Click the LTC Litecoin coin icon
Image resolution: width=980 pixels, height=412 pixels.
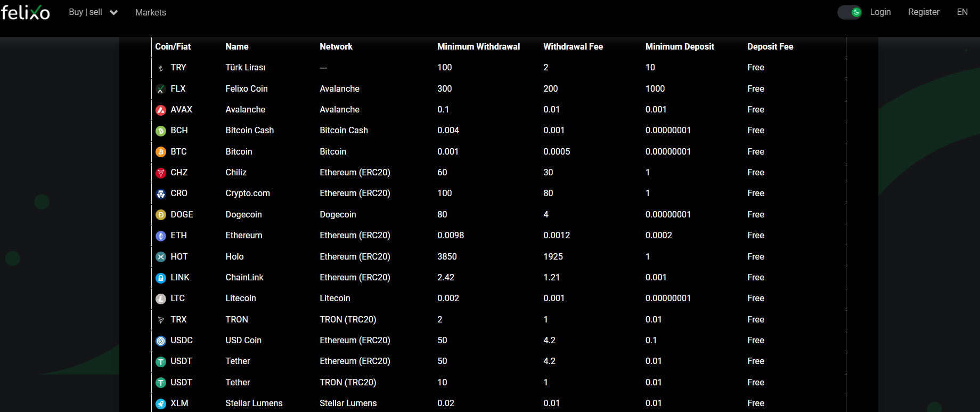pyautogui.click(x=161, y=299)
